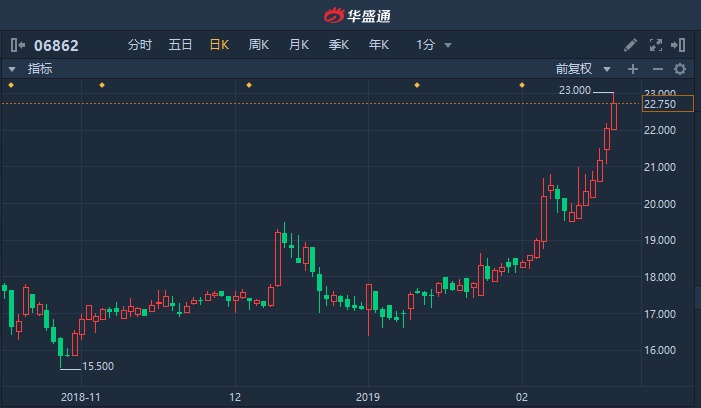Click the pencil drawing tool icon
The image size is (701, 408).
(x=630, y=45)
